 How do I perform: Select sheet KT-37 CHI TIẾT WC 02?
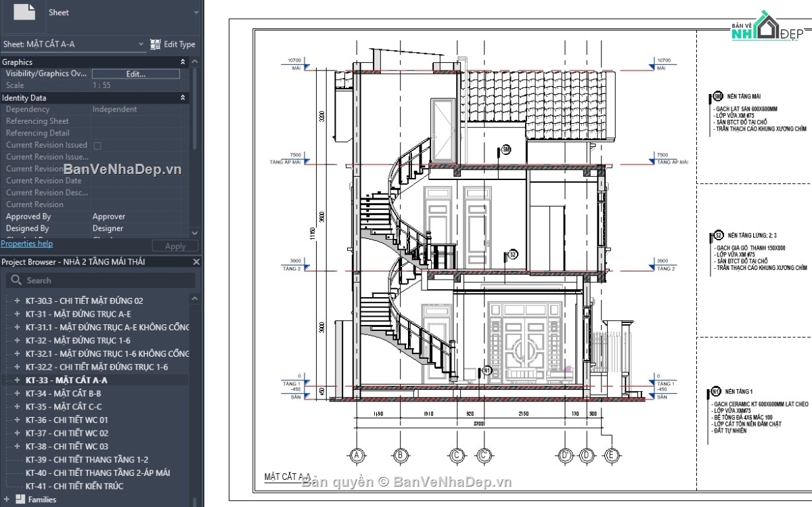[x=67, y=433]
